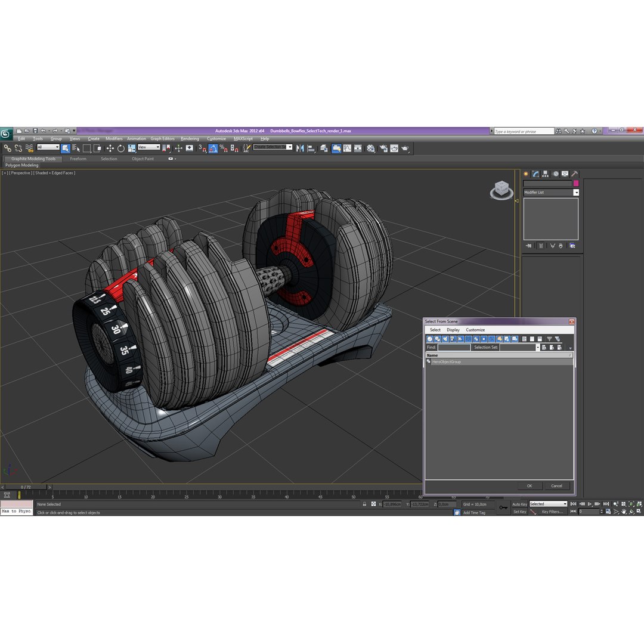Click the Align tool
The width and height of the screenshot is (644, 644).
pyautogui.click(x=311, y=148)
